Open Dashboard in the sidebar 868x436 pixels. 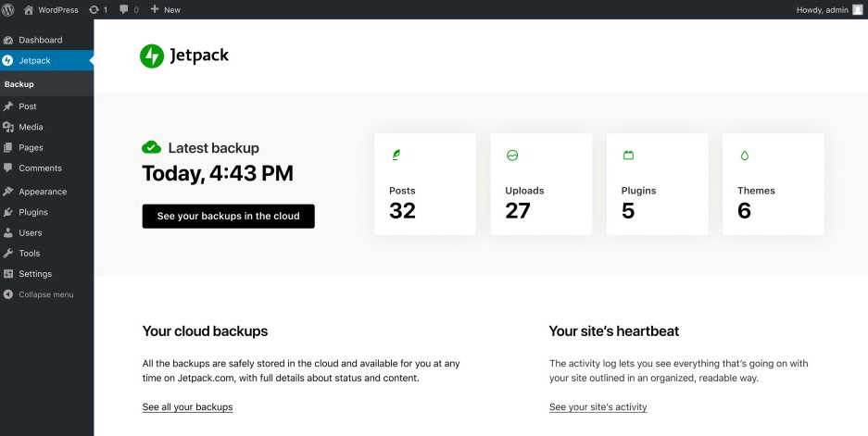[40, 40]
